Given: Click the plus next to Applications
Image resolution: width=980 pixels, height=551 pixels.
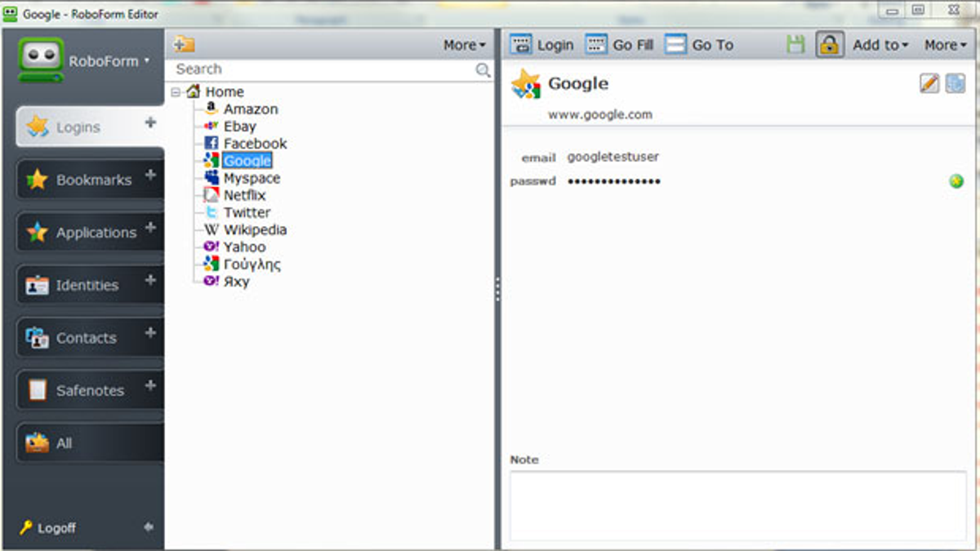Looking at the screenshot, I should 150,228.
